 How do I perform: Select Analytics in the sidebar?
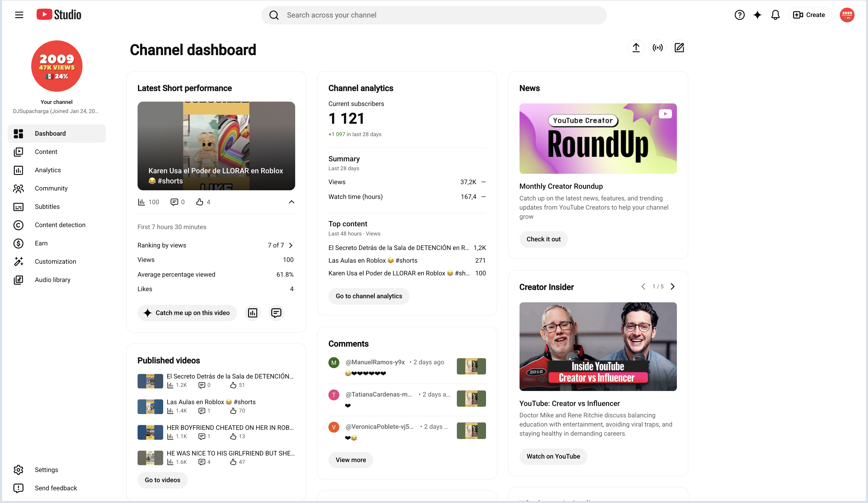[57, 170]
